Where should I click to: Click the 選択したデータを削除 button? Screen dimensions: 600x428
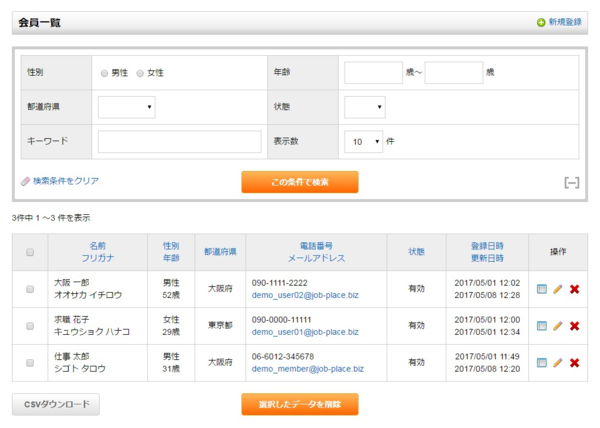point(300,404)
